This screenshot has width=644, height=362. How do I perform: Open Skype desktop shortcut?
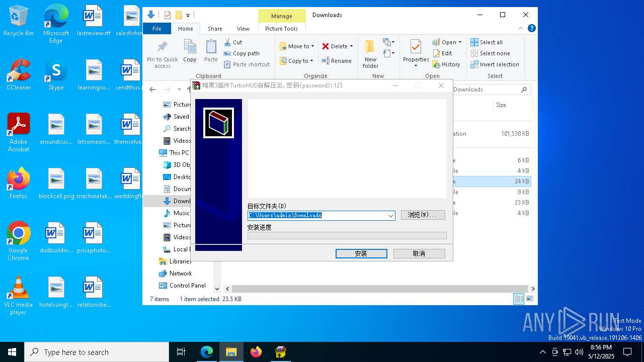click(56, 75)
